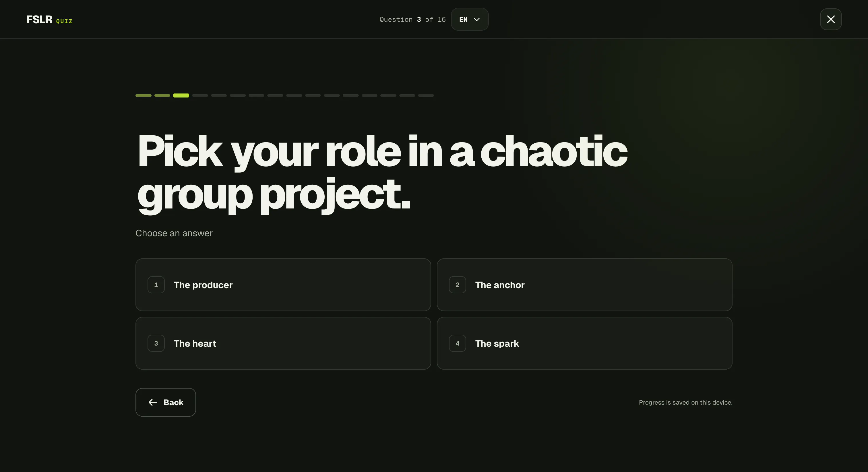Click the number 3 key badge
This screenshot has height=472, width=868.
point(156,344)
